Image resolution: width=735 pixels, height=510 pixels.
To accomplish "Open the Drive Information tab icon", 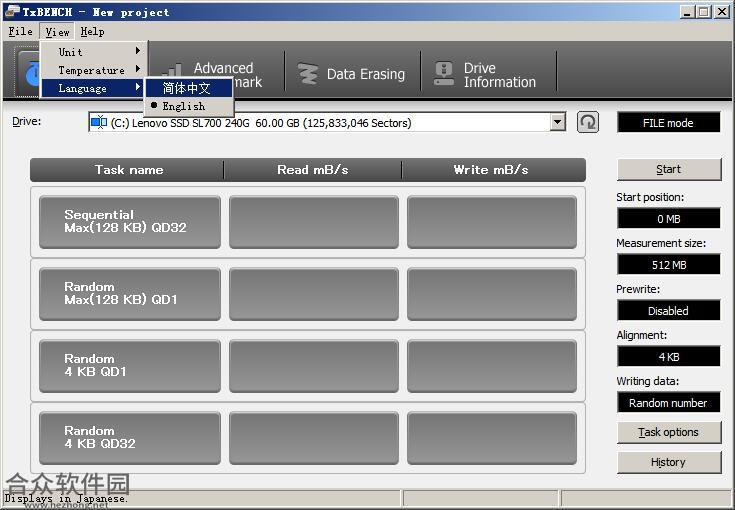I will point(443,74).
